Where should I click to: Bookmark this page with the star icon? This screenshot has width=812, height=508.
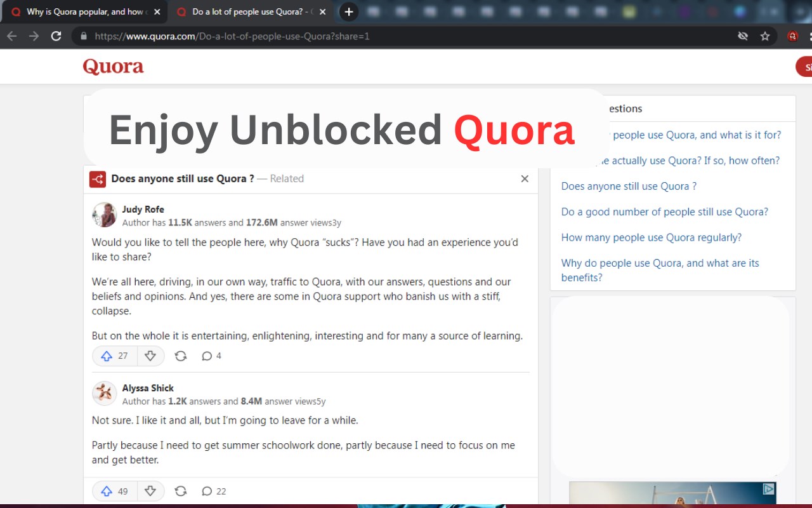[765, 36]
